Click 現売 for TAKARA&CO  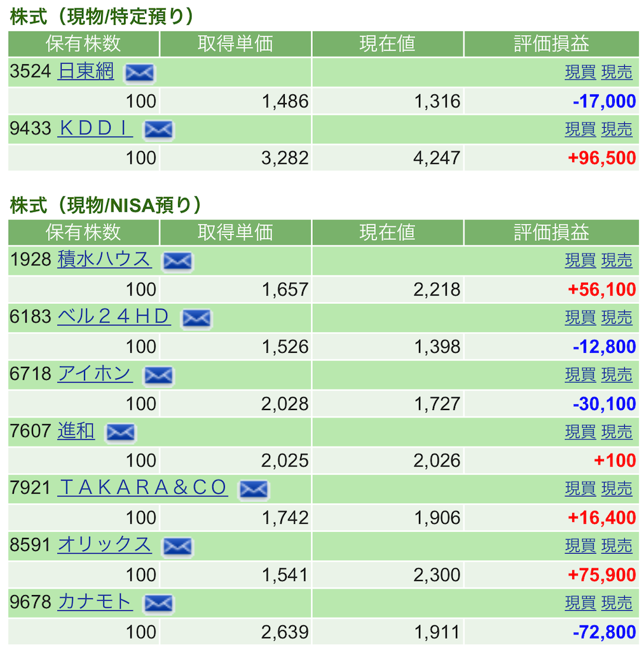(617, 489)
